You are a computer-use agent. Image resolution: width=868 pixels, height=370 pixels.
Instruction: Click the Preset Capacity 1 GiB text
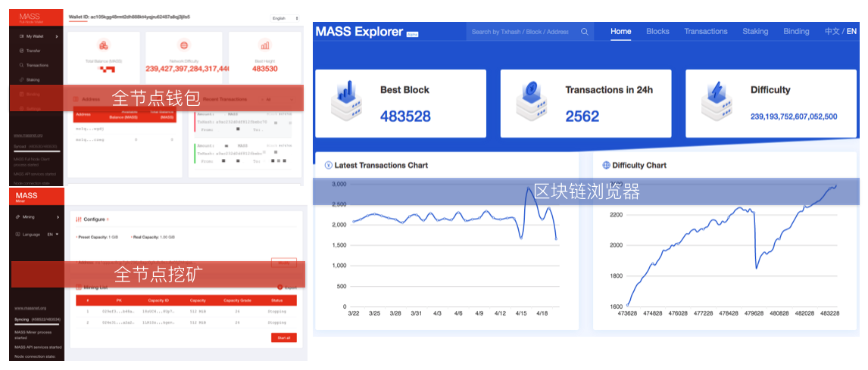97,237
